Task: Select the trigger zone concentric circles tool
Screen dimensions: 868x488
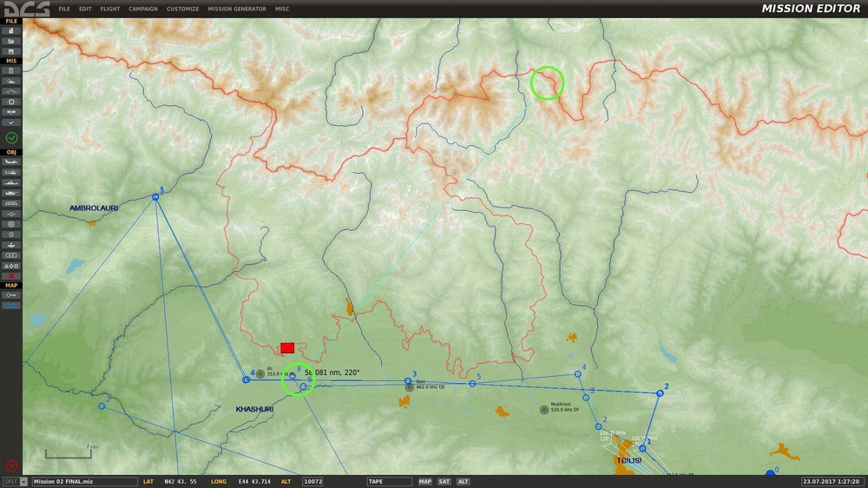Action: pos(11,224)
